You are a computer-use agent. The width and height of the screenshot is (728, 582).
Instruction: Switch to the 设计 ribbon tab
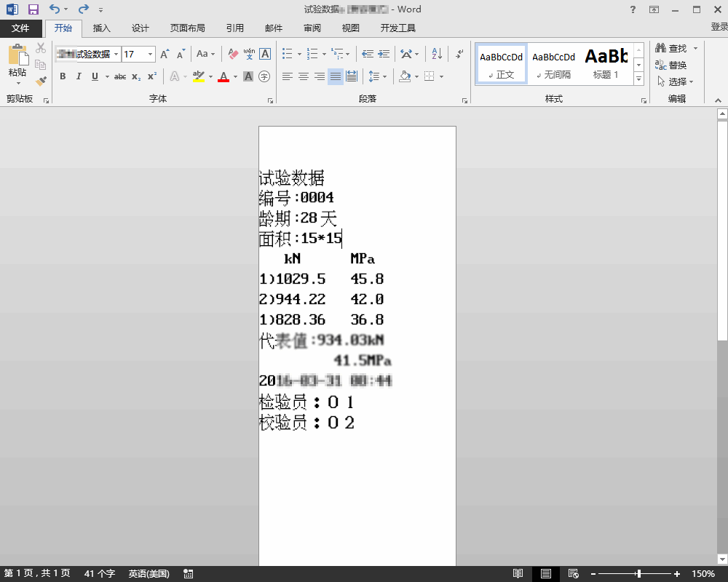(x=141, y=28)
